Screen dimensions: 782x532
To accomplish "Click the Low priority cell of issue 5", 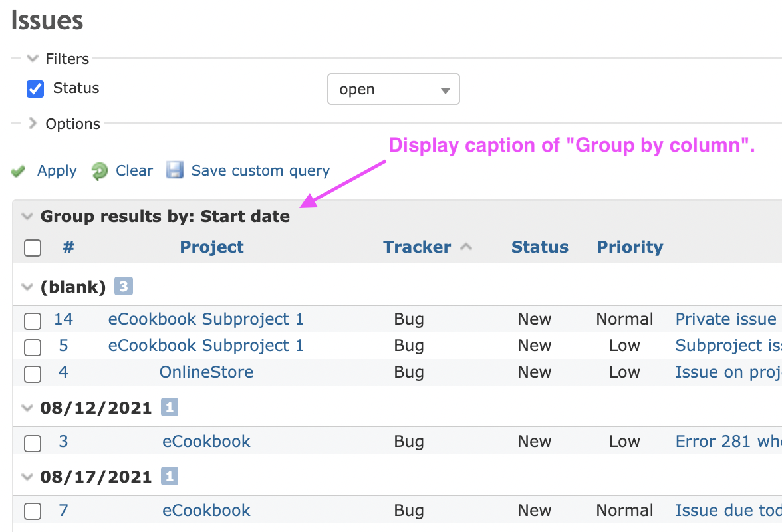I will tap(624, 345).
